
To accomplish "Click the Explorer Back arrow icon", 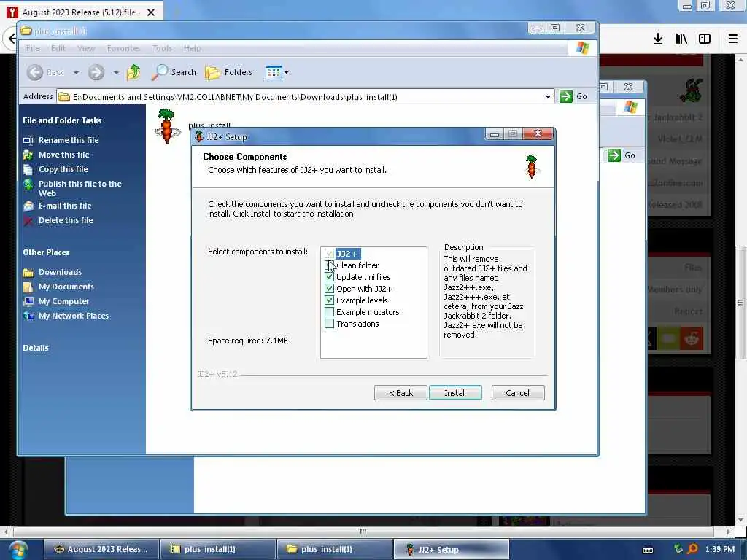I will coord(35,72).
